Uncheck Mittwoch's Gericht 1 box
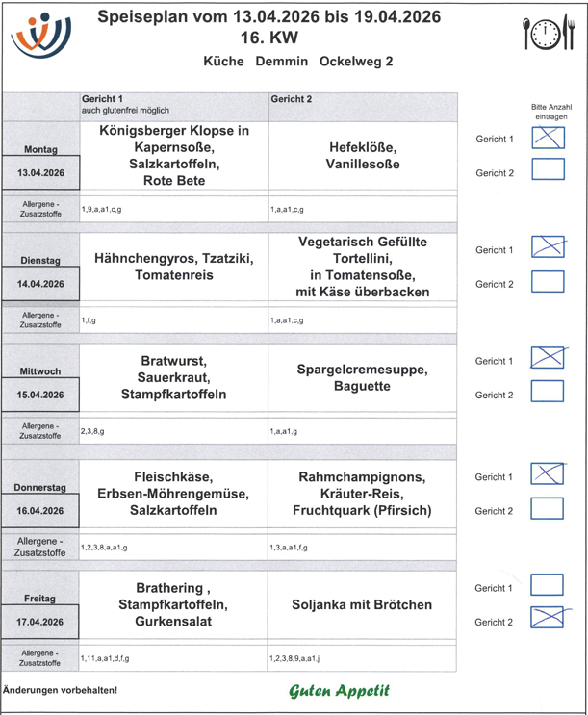 (x=548, y=358)
